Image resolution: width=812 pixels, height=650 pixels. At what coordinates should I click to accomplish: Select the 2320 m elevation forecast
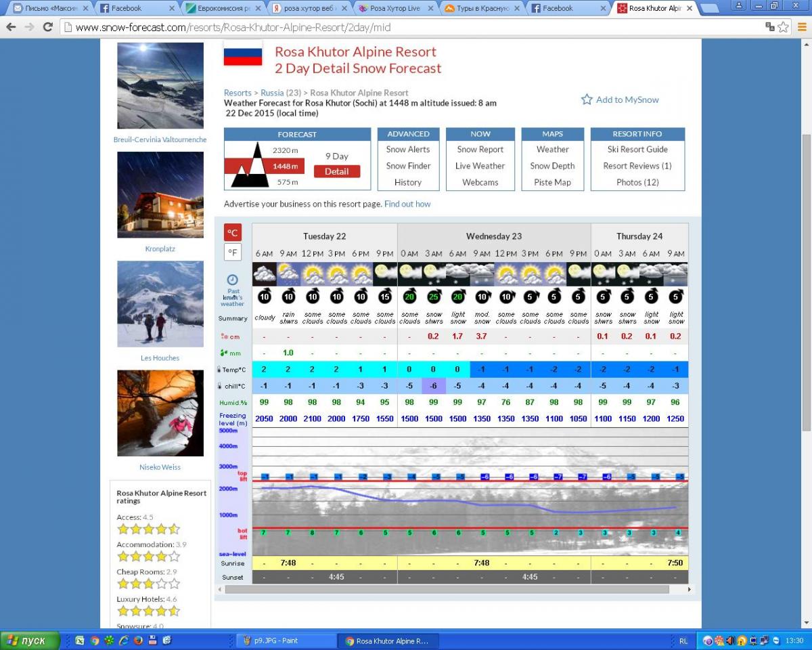tap(286, 150)
